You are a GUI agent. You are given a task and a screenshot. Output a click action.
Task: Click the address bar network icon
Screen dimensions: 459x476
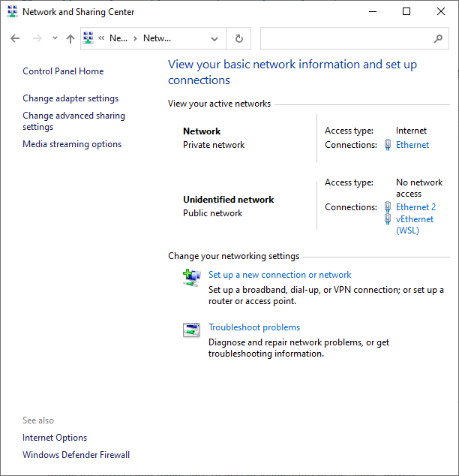(x=88, y=38)
